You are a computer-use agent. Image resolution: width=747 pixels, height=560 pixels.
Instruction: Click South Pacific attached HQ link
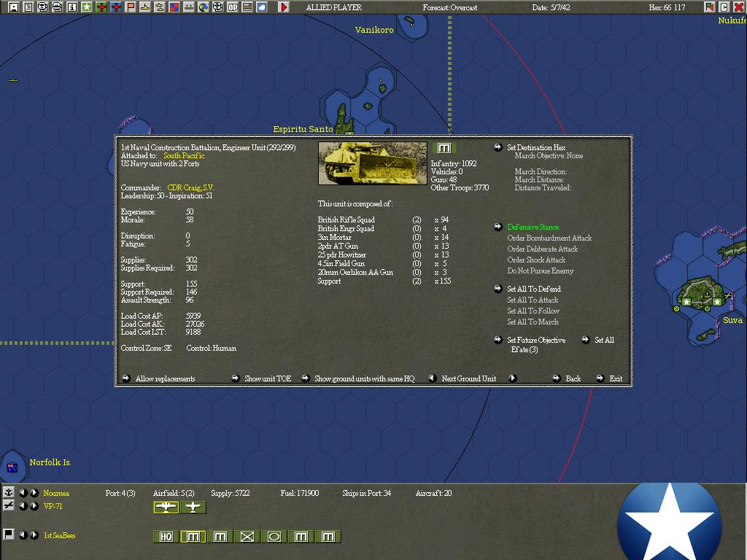pos(184,156)
